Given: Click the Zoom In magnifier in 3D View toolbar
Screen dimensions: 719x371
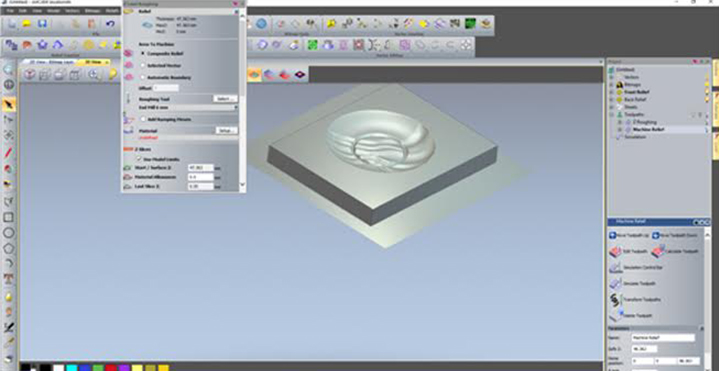Looking at the screenshot, I should (x=94, y=74).
